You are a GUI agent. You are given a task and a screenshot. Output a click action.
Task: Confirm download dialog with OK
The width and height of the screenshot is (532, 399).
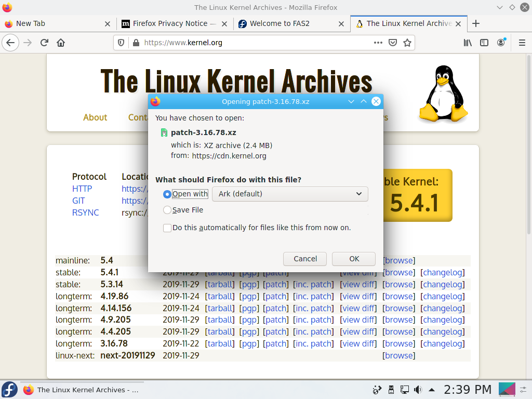[x=354, y=259]
